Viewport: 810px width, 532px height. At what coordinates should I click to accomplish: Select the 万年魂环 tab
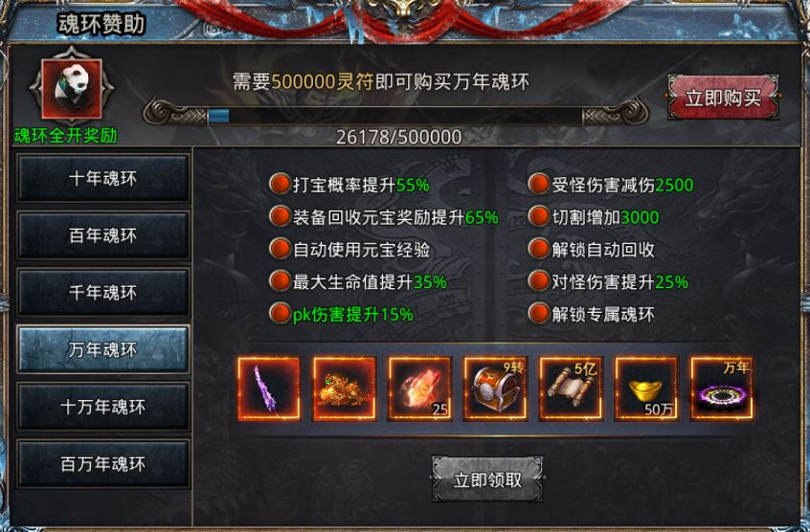[x=103, y=350]
